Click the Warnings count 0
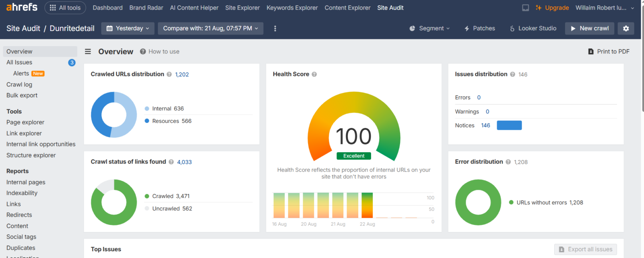Image resolution: width=644 pixels, height=258 pixels. pyautogui.click(x=487, y=112)
